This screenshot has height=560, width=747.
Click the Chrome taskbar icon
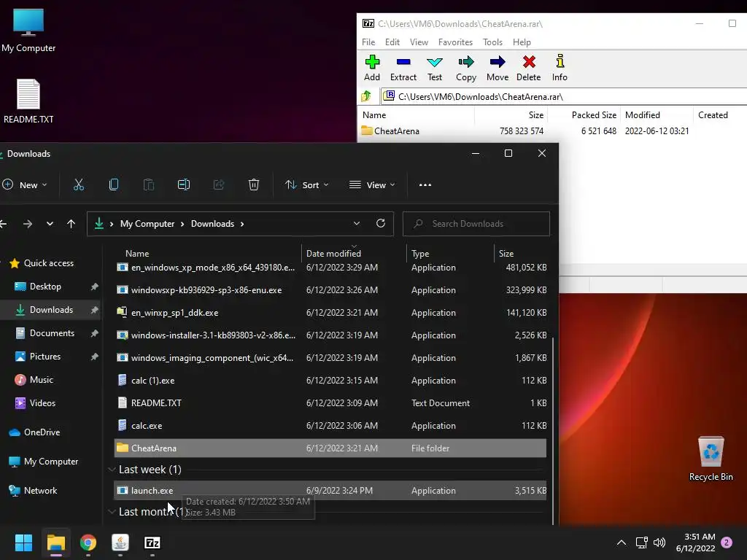[x=88, y=542]
